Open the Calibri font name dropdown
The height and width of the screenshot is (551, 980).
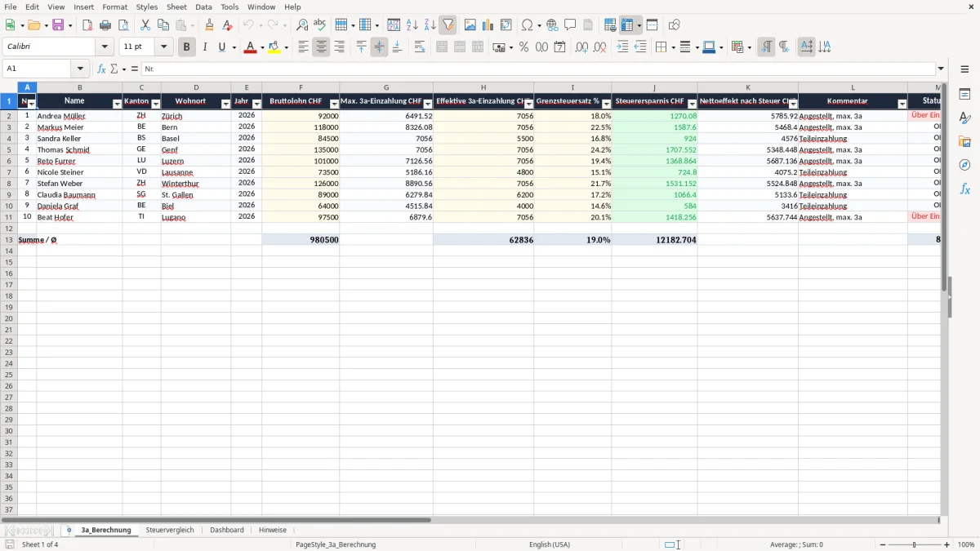(x=105, y=47)
